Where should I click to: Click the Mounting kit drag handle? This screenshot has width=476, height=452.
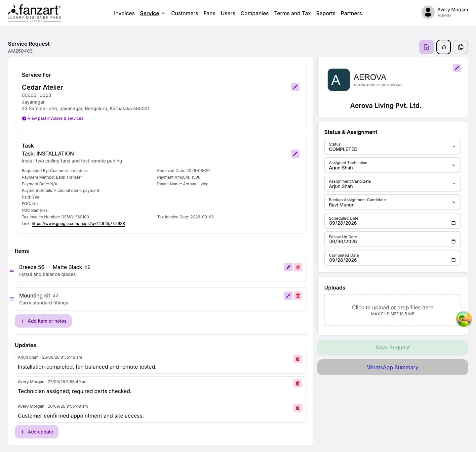point(12,299)
